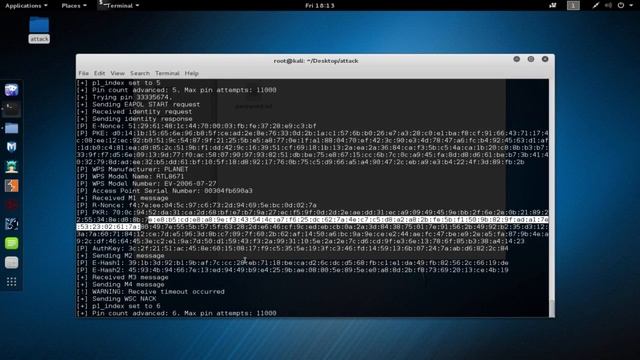Click 'Sending EAPOL START request' line
640x360 pixels.
[x=138, y=104]
